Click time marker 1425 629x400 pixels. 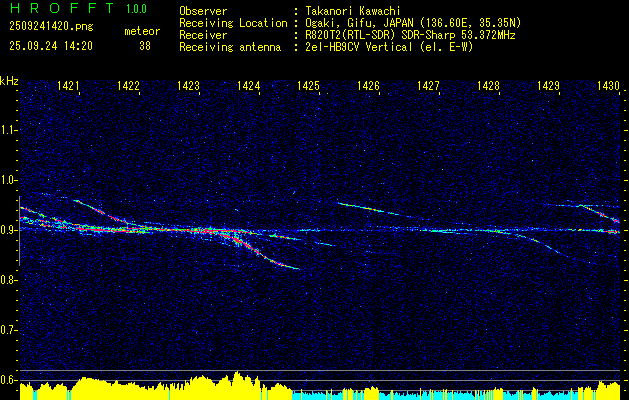(308, 85)
